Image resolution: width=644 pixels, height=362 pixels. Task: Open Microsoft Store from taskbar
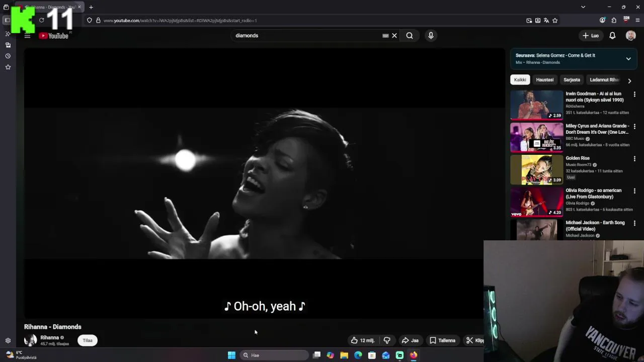372,355
